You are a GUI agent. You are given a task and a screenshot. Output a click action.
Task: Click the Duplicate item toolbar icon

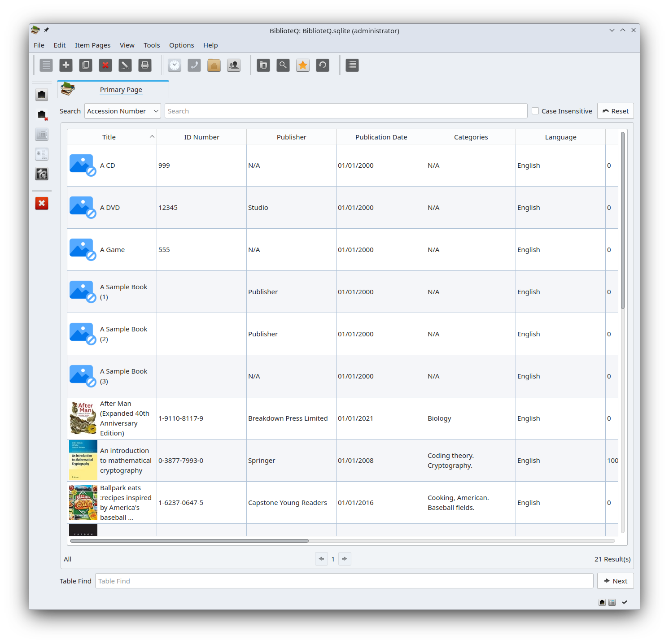(86, 65)
